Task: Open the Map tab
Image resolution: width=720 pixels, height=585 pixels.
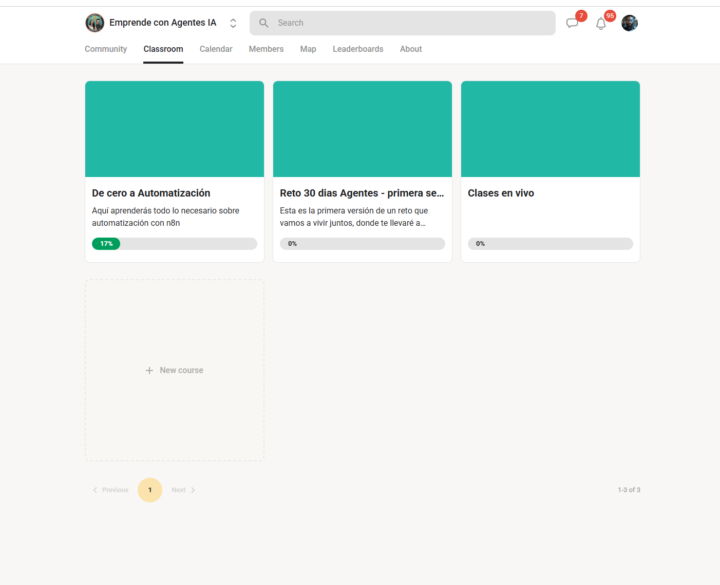Action: coord(308,49)
